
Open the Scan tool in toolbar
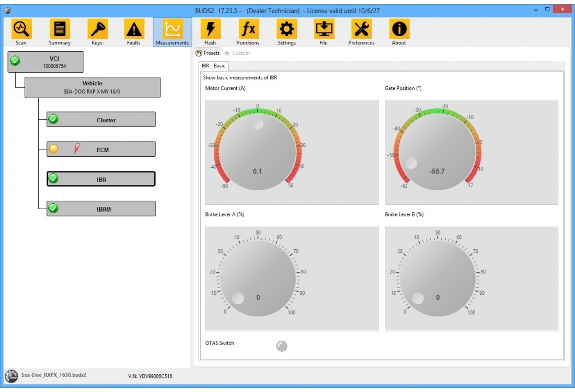coord(21,32)
